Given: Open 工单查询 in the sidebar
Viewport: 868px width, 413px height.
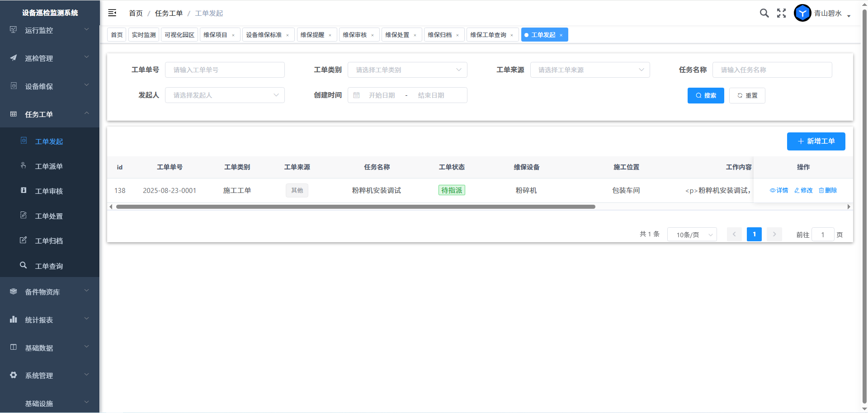Looking at the screenshot, I should 49,266.
